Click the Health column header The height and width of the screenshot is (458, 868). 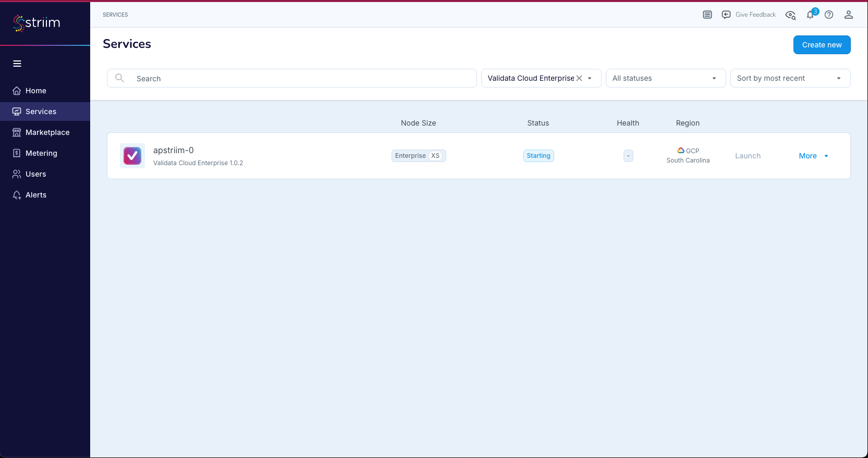[628, 123]
